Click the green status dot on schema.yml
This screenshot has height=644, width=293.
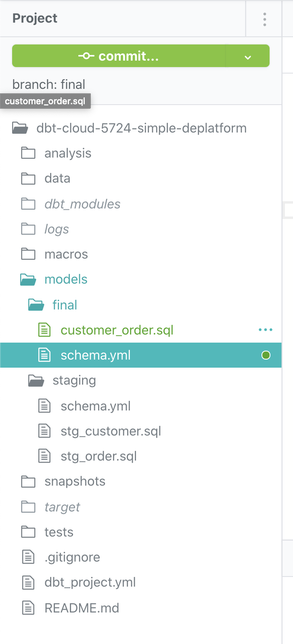point(266,355)
